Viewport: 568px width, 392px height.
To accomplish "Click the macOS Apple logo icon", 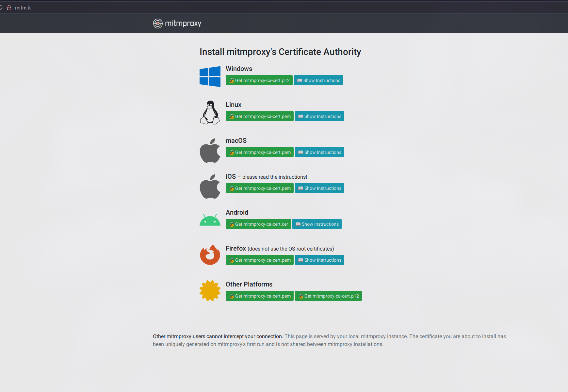I will point(210,151).
